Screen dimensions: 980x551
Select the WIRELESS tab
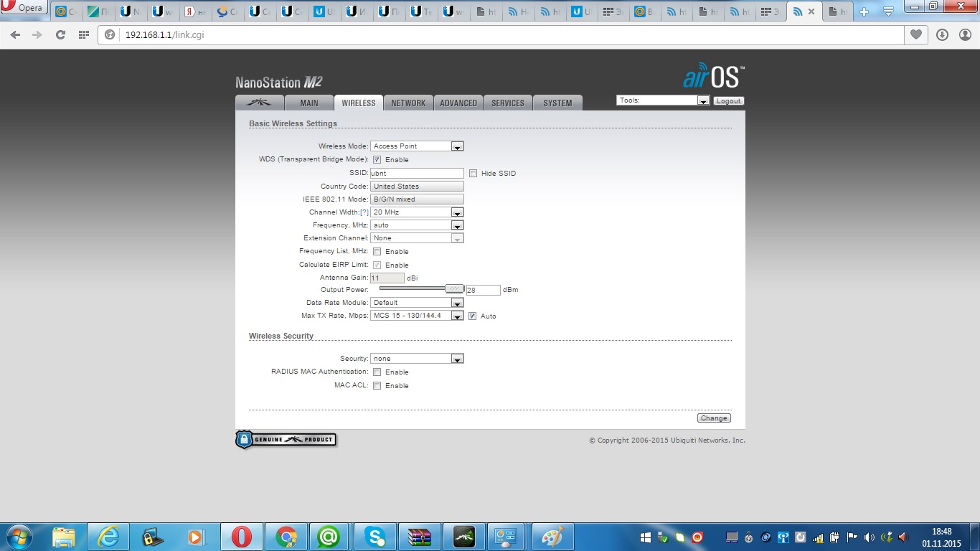pos(359,103)
